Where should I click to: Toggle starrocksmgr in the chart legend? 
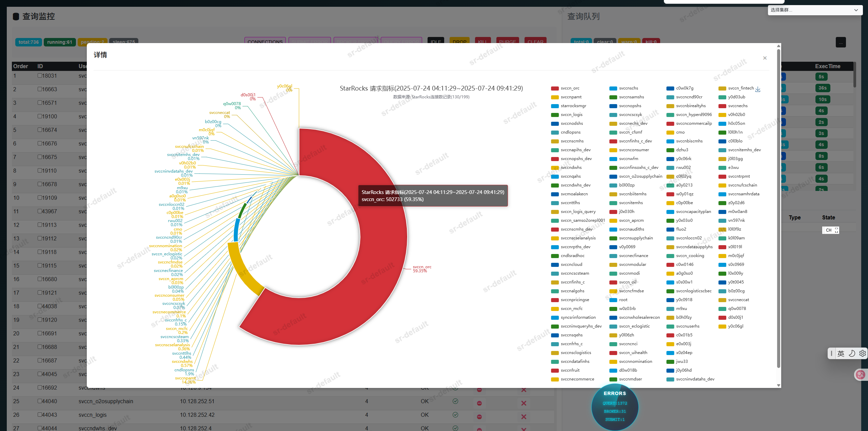coord(569,106)
